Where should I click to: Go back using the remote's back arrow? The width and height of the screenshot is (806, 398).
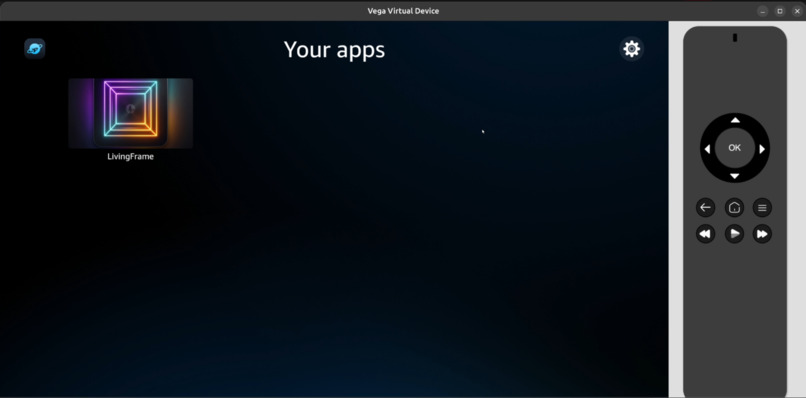pos(706,208)
